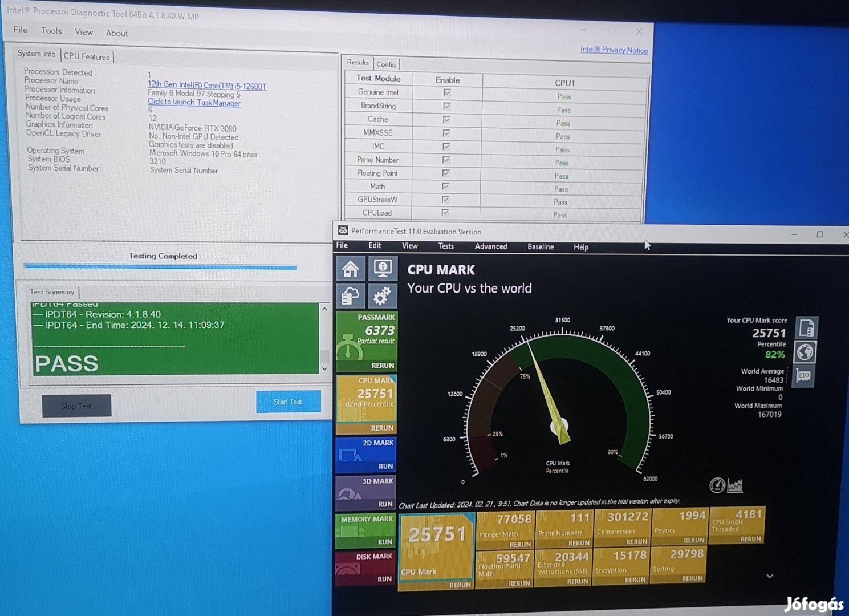Click the chart comparison icon below globe
The image size is (849, 616).
tap(803, 376)
